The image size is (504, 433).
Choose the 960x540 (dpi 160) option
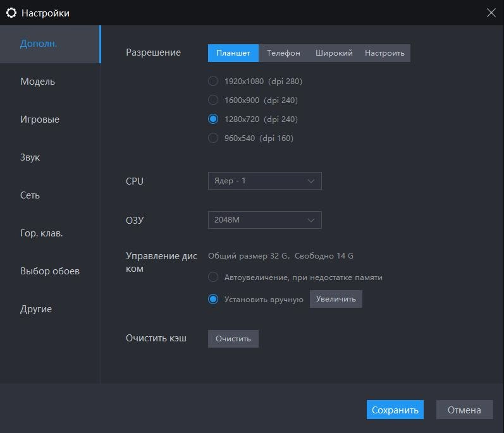(x=213, y=138)
